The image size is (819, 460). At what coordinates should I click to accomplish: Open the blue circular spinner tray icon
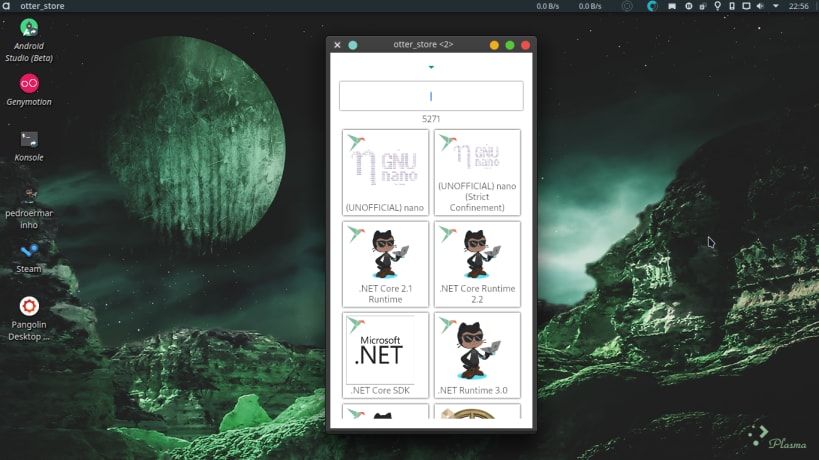pos(652,6)
